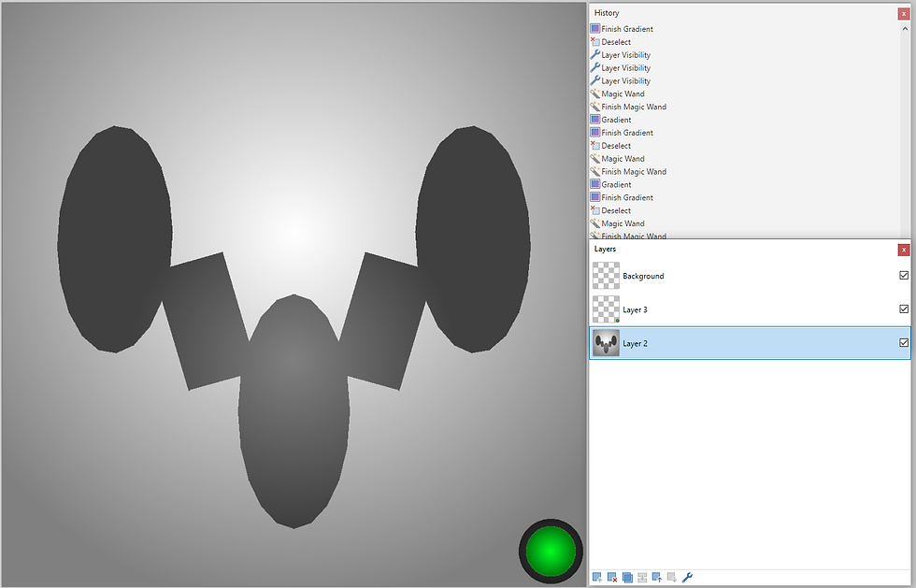This screenshot has width=916, height=588.
Task: Select third Layer Visibility history entry
Action: pyautogui.click(x=621, y=80)
